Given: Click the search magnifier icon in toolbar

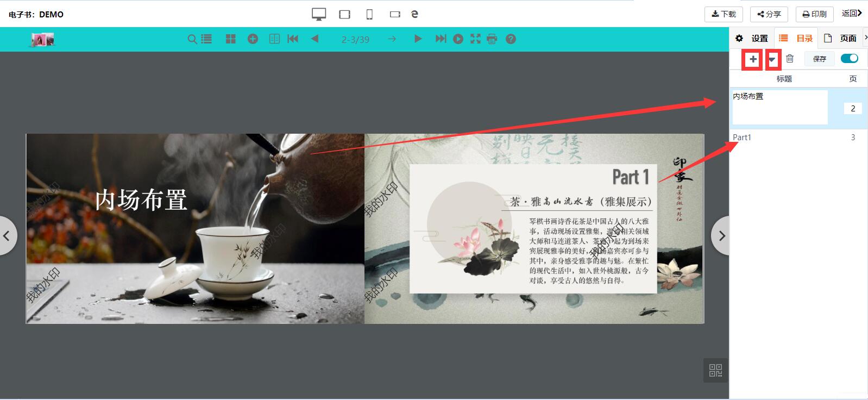Looking at the screenshot, I should pyautogui.click(x=192, y=39).
